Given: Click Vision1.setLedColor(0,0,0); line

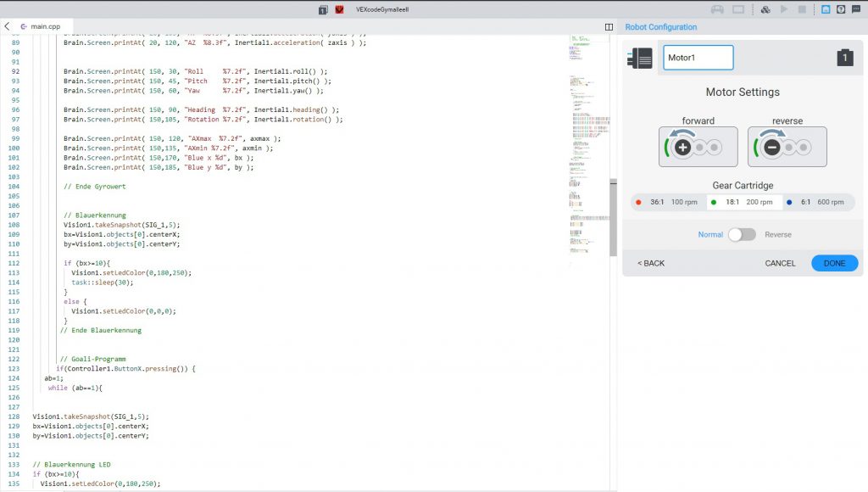Looking at the screenshot, I should [x=124, y=311].
